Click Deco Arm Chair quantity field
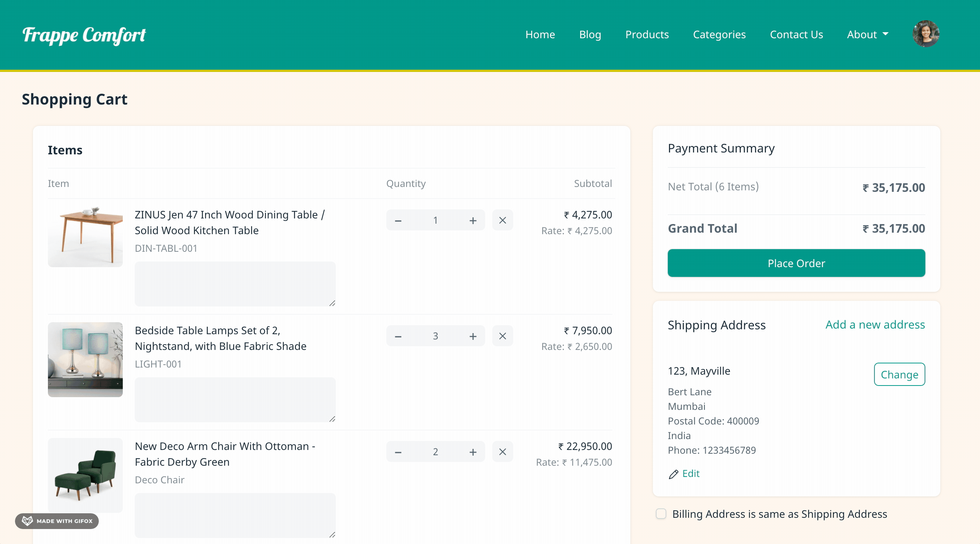980x544 pixels. pyautogui.click(x=436, y=452)
